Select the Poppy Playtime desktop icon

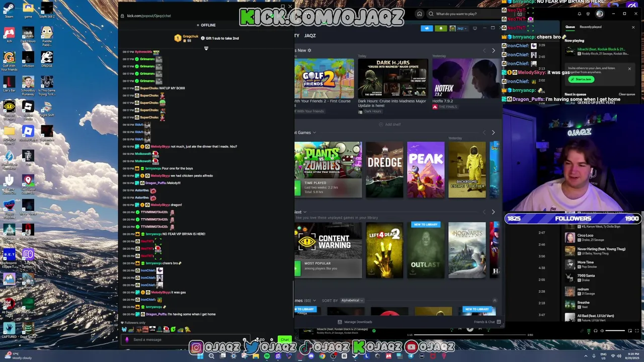pos(9,209)
